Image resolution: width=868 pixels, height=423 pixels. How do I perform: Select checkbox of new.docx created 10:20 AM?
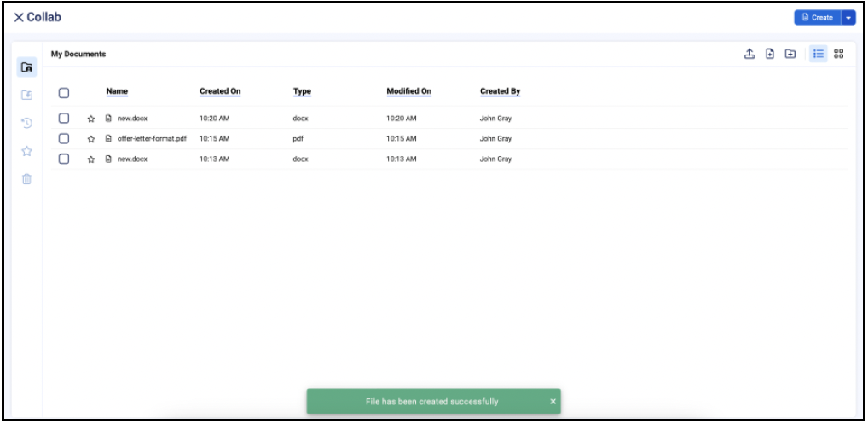pos(63,119)
